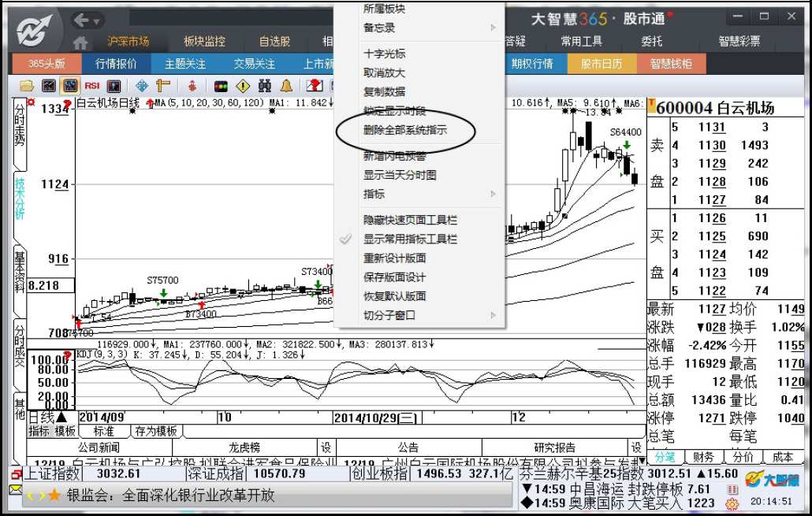Screen dimensions: 812x516
Task: Click the orange gear settings icon by the clock
Action: tap(732, 503)
